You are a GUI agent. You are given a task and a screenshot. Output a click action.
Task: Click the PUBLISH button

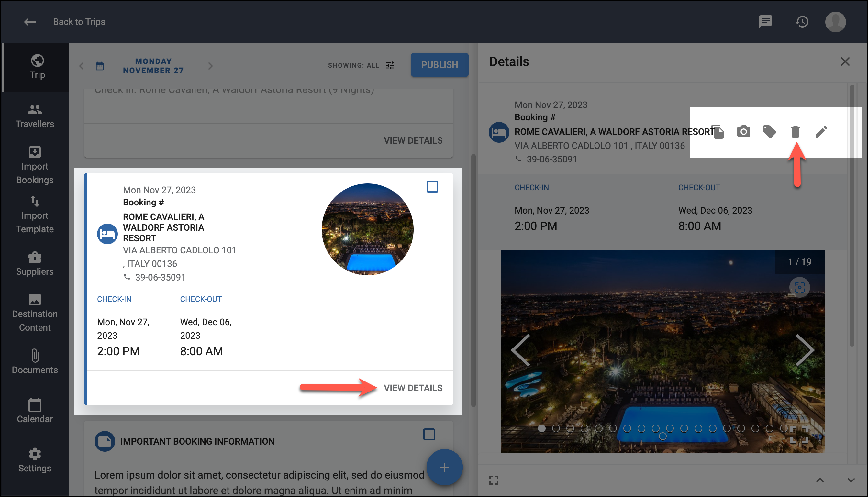click(x=439, y=65)
